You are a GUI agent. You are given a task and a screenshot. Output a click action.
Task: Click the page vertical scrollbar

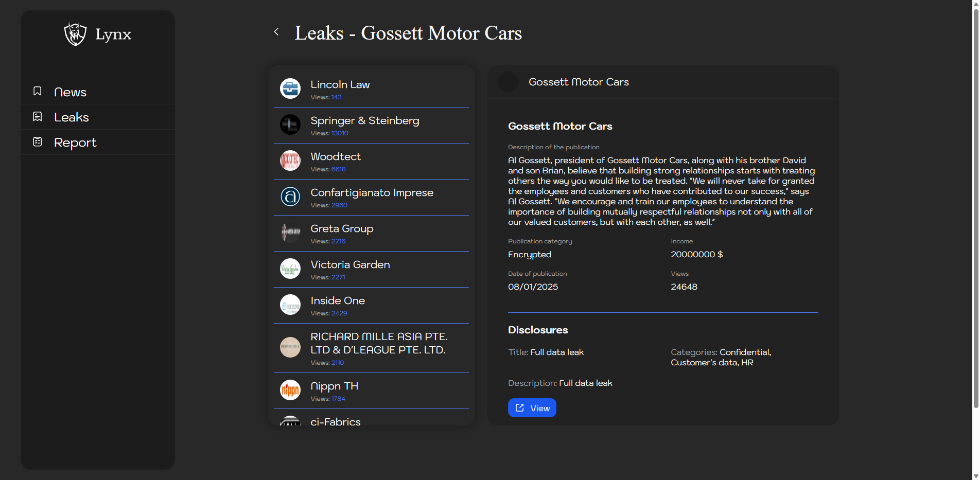(975, 206)
